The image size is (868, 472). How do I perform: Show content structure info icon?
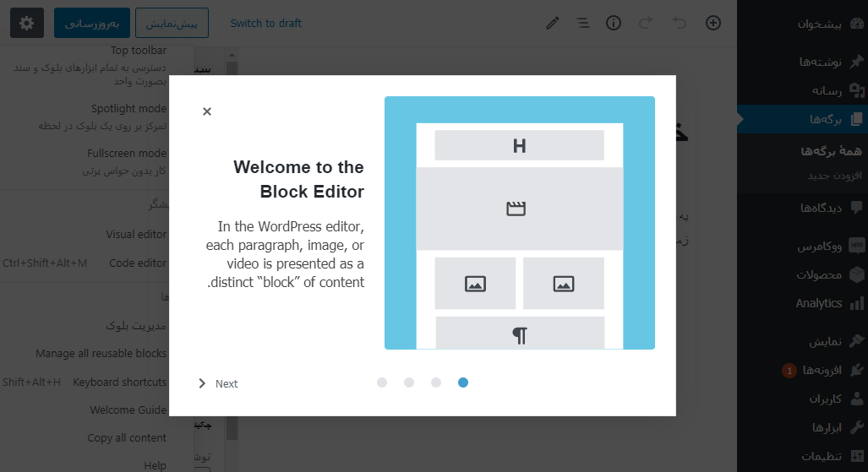(614, 24)
